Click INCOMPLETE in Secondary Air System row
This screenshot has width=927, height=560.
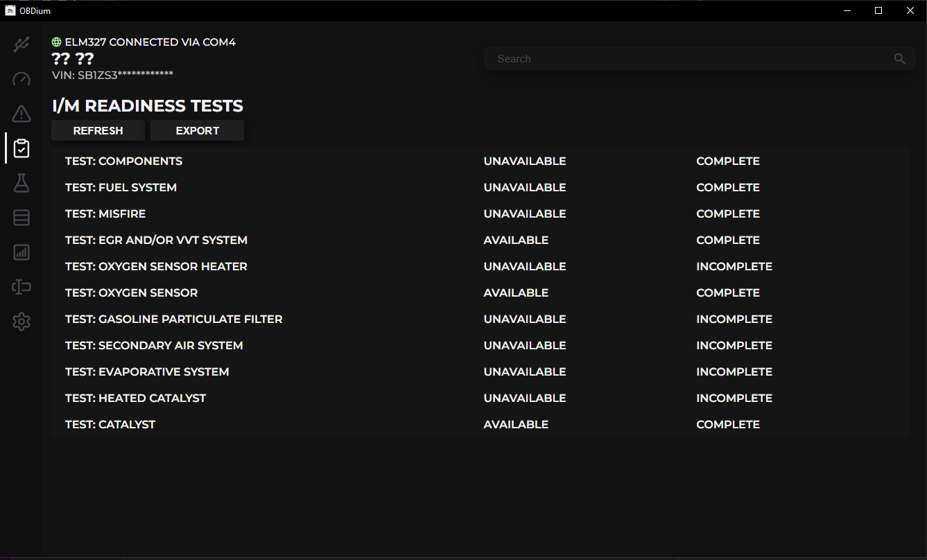(734, 345)
